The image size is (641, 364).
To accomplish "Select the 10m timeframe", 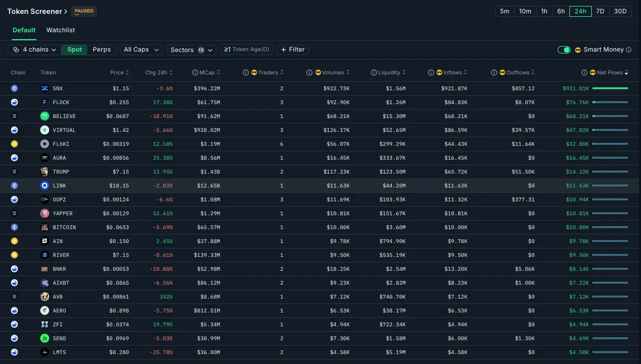I will click(x=525, y=11).
